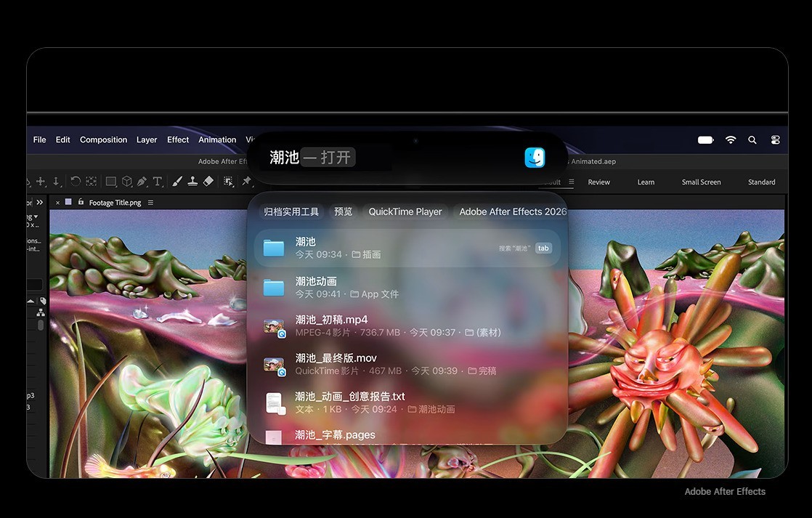This screenshot has height=518, width=812.
Task: Check battery status in menu bar
Action: (706, 140)
